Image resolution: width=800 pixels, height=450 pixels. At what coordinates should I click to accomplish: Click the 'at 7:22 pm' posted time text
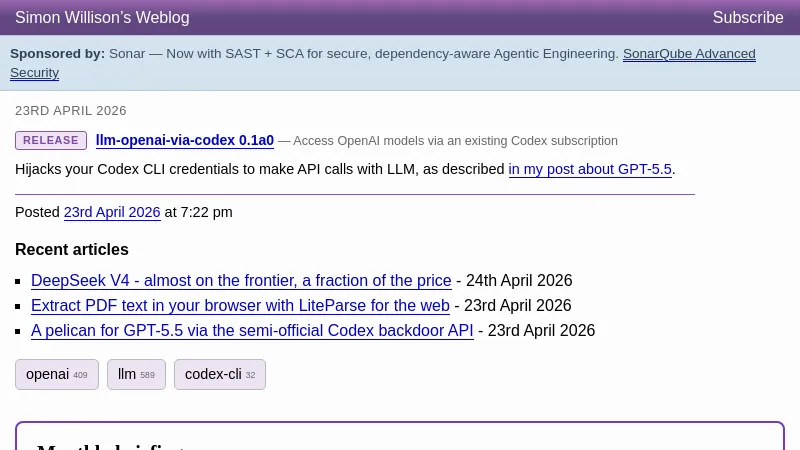(198, 212)
